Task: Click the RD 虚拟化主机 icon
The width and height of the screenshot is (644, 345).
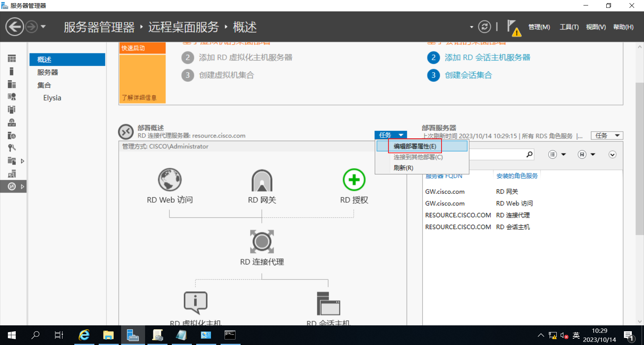Action: [196, 303]
